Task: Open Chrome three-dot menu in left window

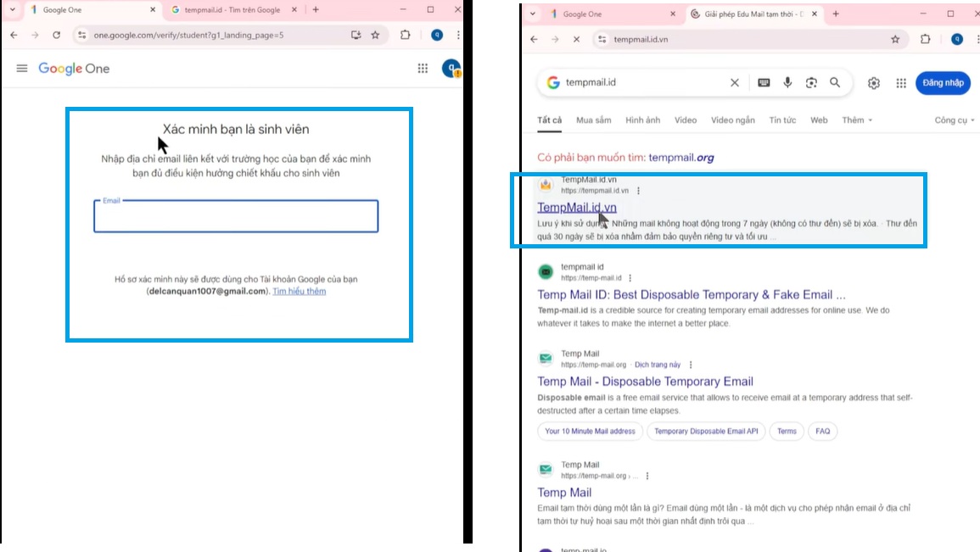Action: tap(458, 35)
